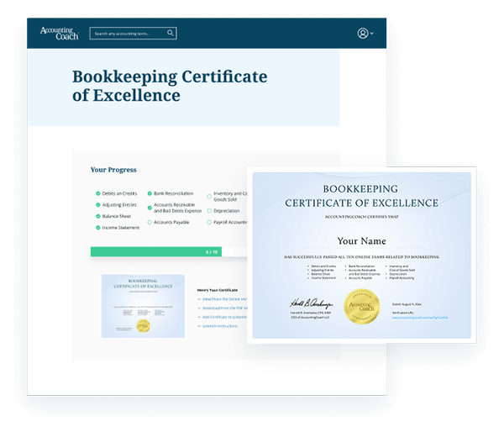Screen dimensions: 504x432
Task: Open the user account avatar icon
Action: [363, 33]
